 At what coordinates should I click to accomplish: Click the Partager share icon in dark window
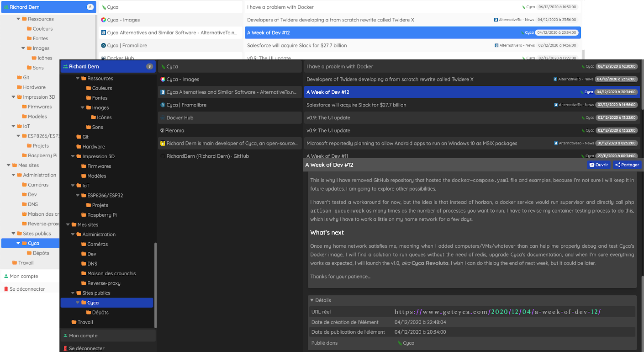coord(618,165)
